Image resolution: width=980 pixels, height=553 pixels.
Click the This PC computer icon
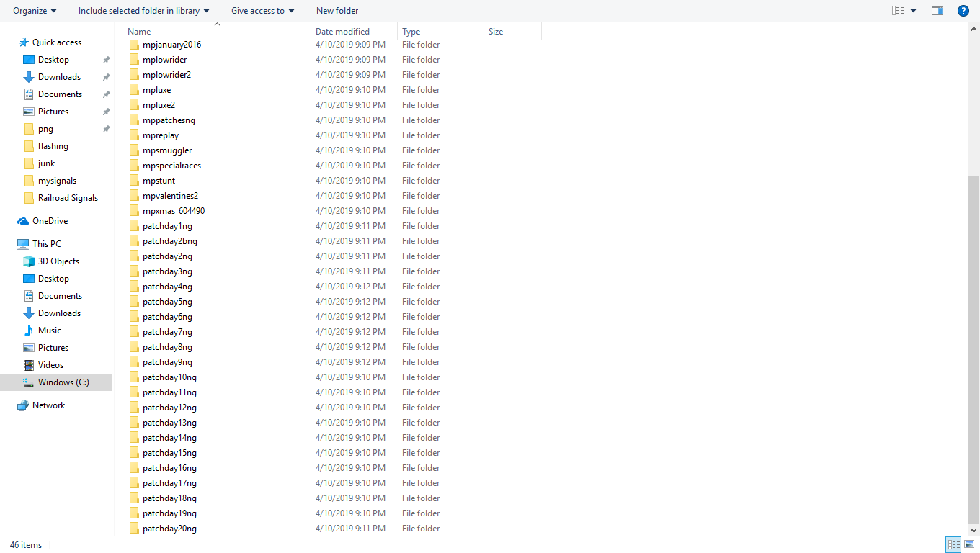(x=24, y=244)
